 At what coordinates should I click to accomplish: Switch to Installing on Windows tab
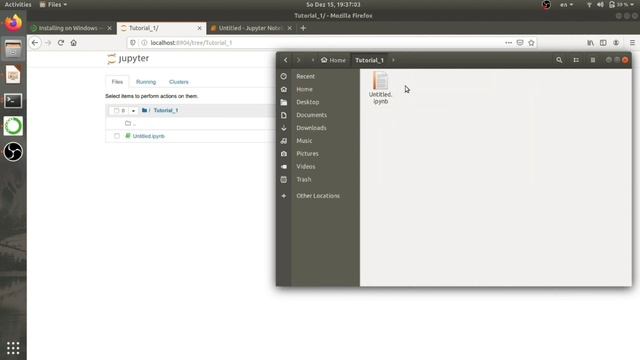tap(68, 28)
